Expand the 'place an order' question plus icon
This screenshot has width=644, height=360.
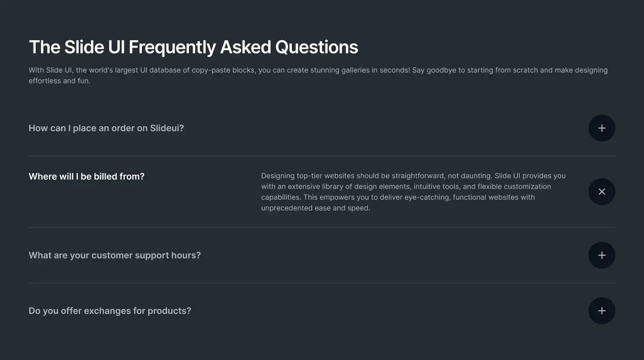click(602, 128)
